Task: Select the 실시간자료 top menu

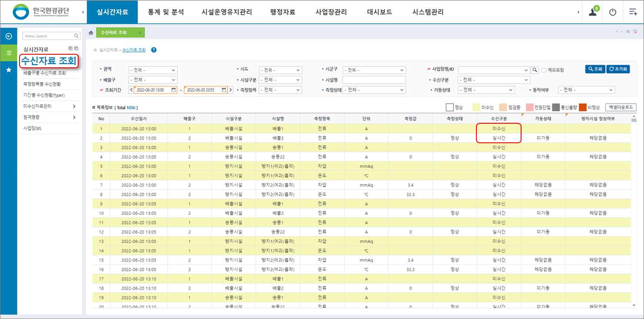Action: pos(112,12)
